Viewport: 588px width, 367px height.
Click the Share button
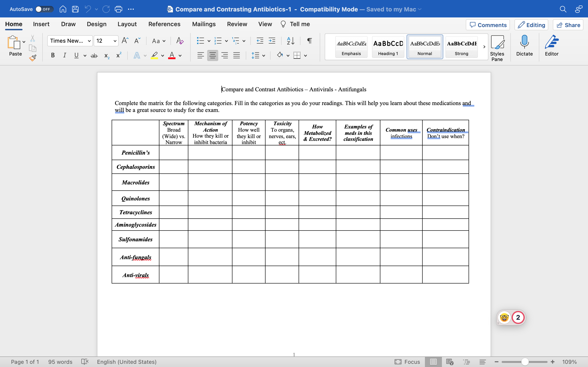click(x=568, y=25)
